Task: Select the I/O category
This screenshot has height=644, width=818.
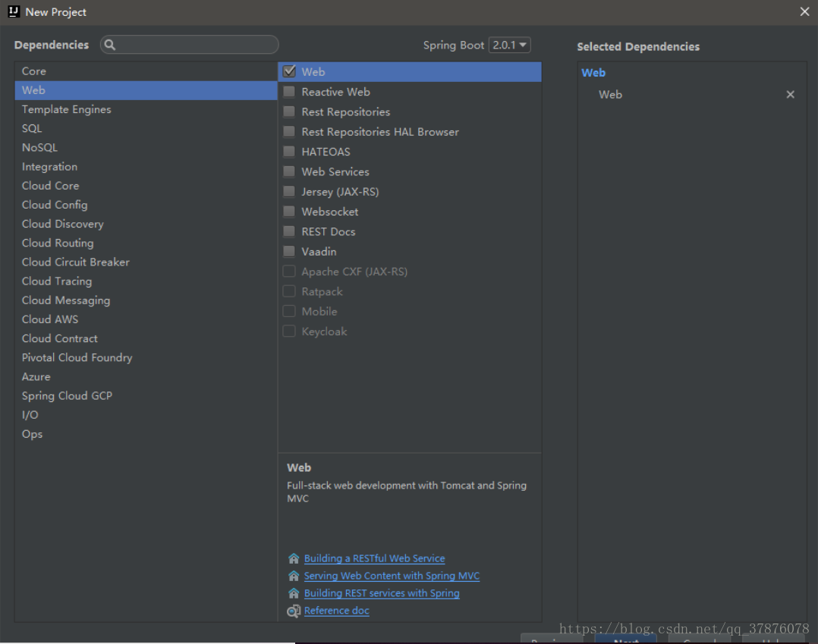Action: pyautogui.click(x=146, y=415)
